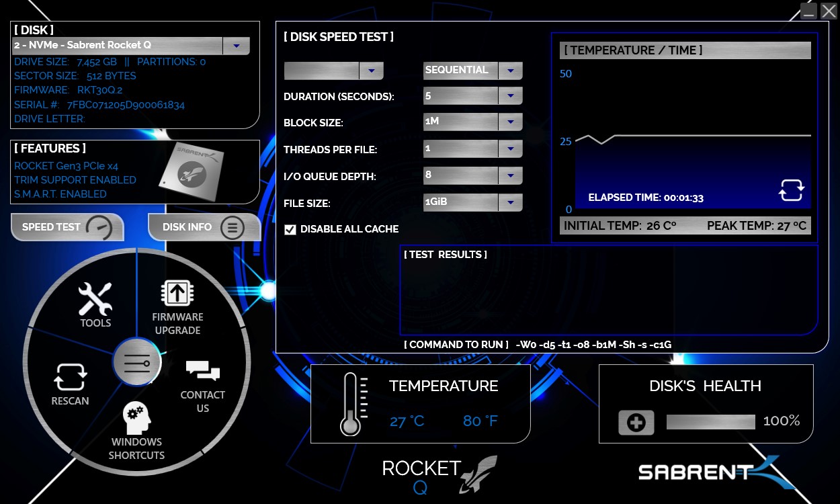
Task: Click the Initial Temp 26 C° label
Action: coord(620,226)
